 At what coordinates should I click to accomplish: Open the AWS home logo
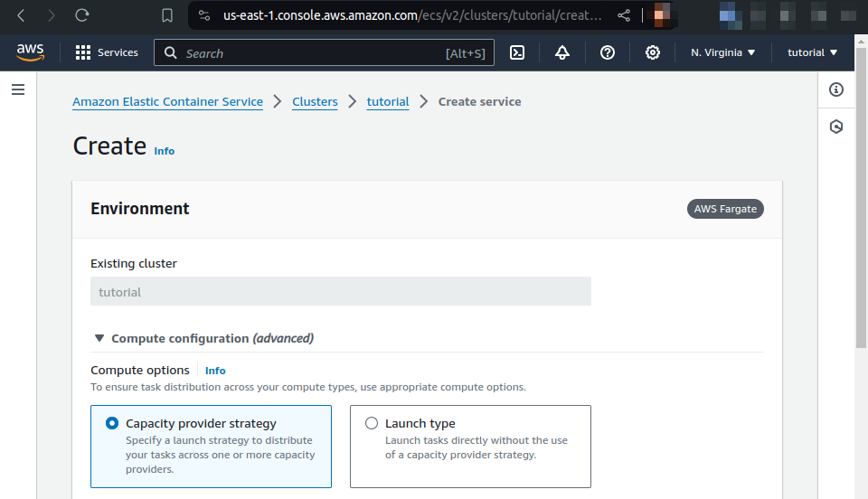point(30,52)
